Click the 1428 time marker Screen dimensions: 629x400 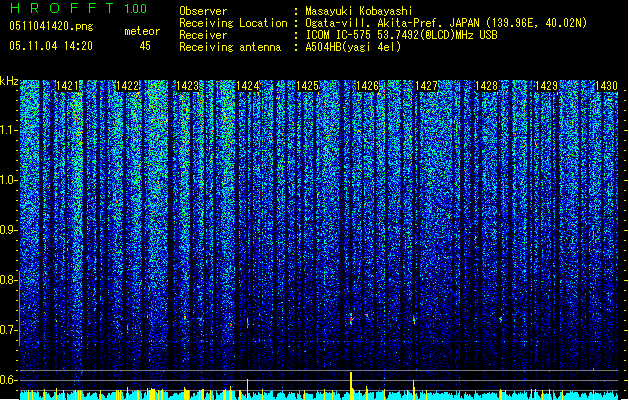click(486, 86)
